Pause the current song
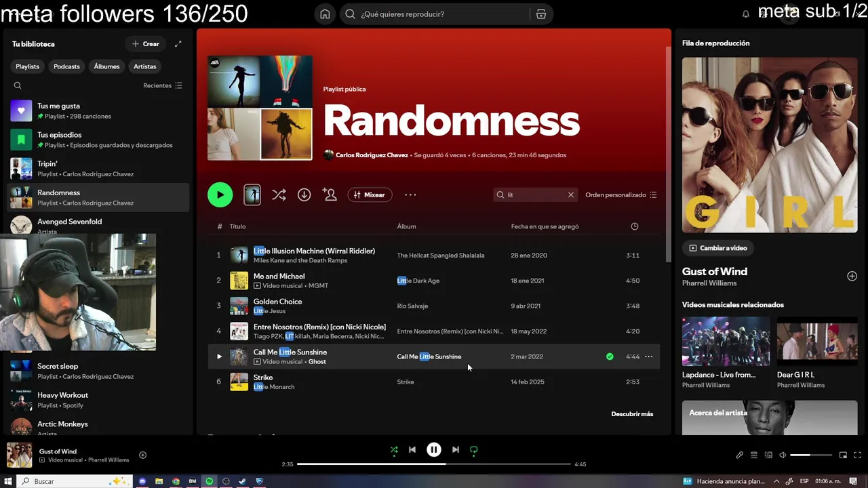This screenshot has width=868, height=488. coord(434,449)
